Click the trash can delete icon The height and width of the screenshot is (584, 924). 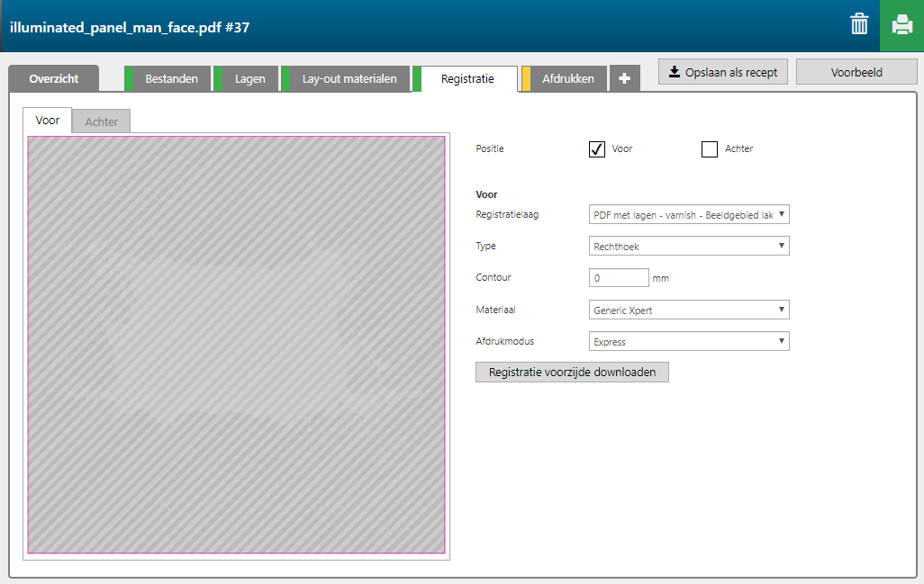tap(859, 24)
